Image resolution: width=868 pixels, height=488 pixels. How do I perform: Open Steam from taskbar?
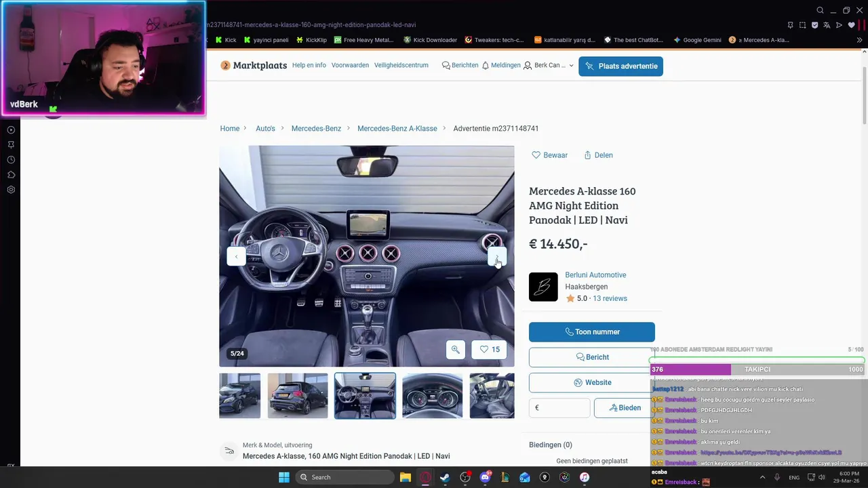click(445, 477)
